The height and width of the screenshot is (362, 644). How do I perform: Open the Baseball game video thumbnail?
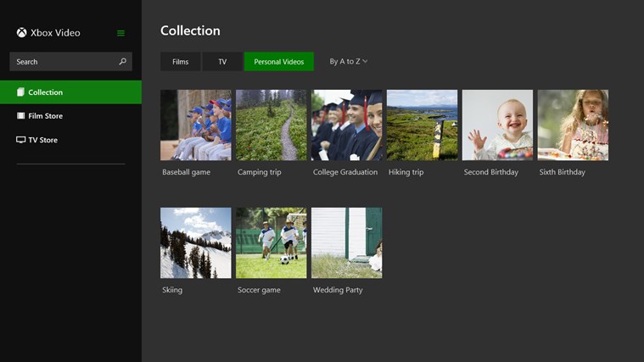195,125
